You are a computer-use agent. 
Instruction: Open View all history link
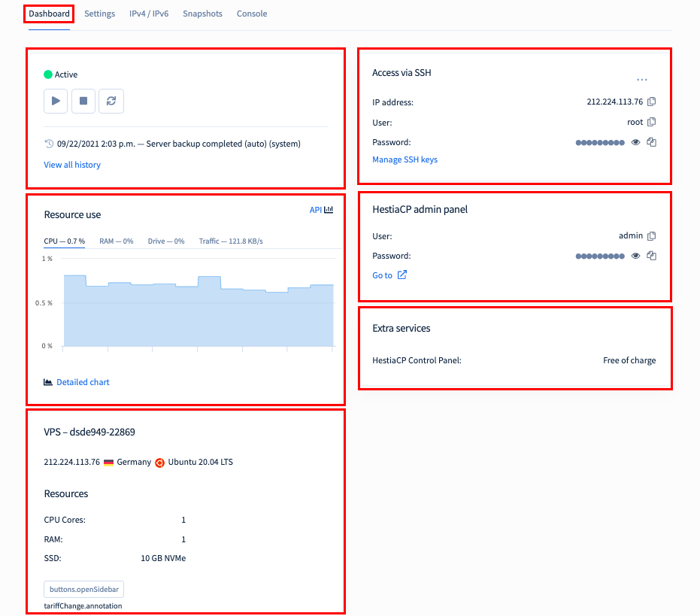pyautogui.click(x=72, y=165)
